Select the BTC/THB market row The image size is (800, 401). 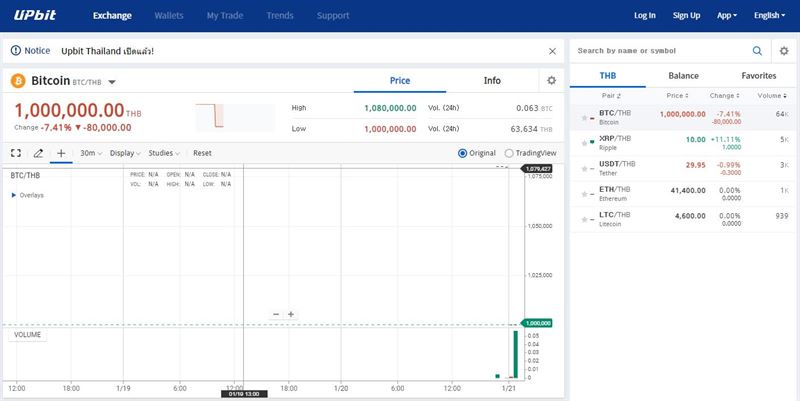[683, 118]
